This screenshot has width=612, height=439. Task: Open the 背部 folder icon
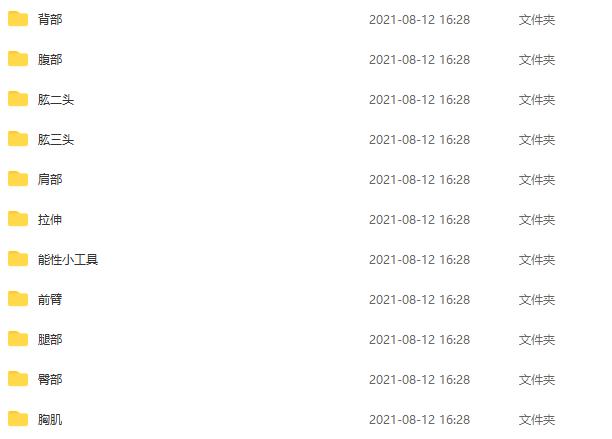coord(18,19)
